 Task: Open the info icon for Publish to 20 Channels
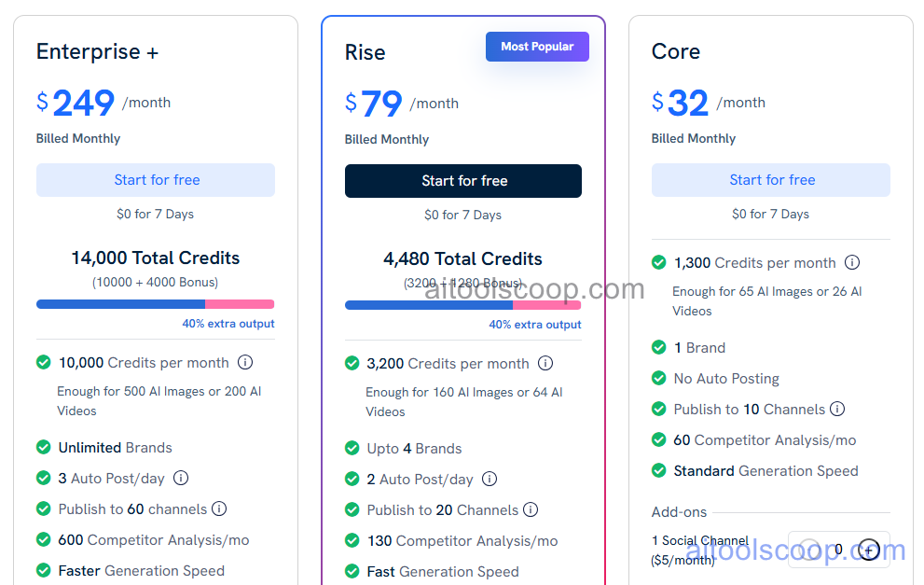tap(531, 510)
